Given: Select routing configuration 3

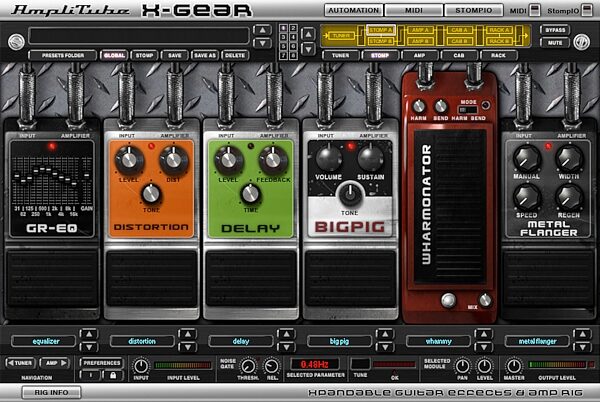Looking at the screenshot, I should pyautogui.click(x=284, y=37).
